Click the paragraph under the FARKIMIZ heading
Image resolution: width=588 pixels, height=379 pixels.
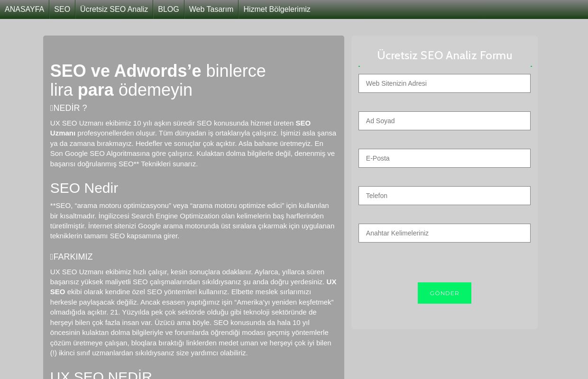192,312
